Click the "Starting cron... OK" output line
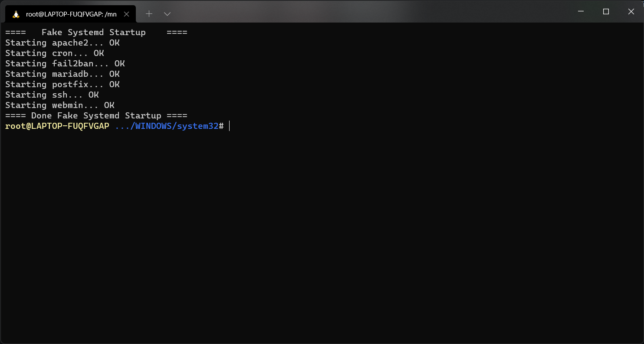 pyautogui.click(x=54, y=53)
